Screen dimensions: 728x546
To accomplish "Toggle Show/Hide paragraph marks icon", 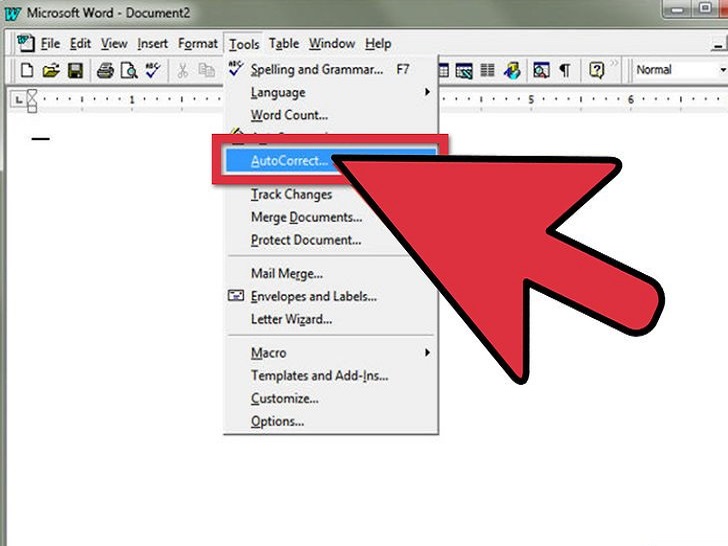I will 565,71.
